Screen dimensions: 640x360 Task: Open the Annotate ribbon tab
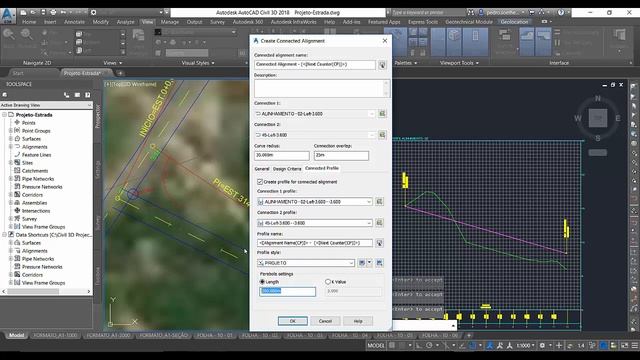click(74, 22)
